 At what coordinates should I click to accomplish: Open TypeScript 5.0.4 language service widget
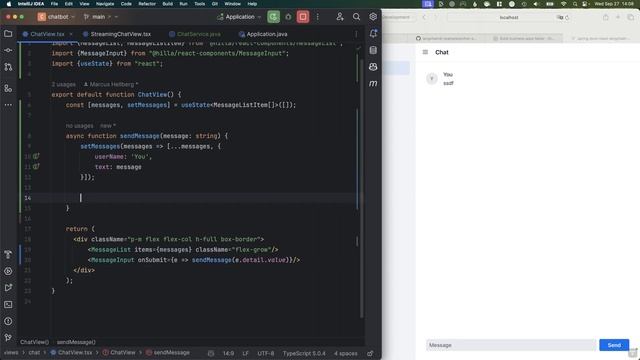coord(304,353)
